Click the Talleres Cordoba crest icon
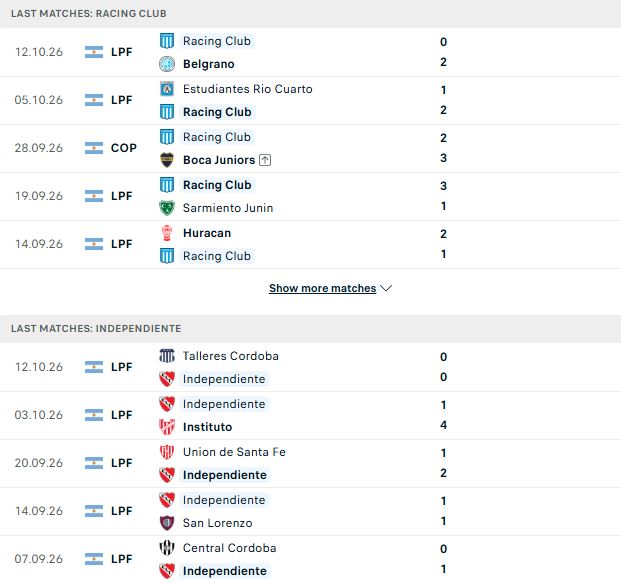The width and height of the screenshot is (621, 583). pyautogui.click(x=167, y=356)
